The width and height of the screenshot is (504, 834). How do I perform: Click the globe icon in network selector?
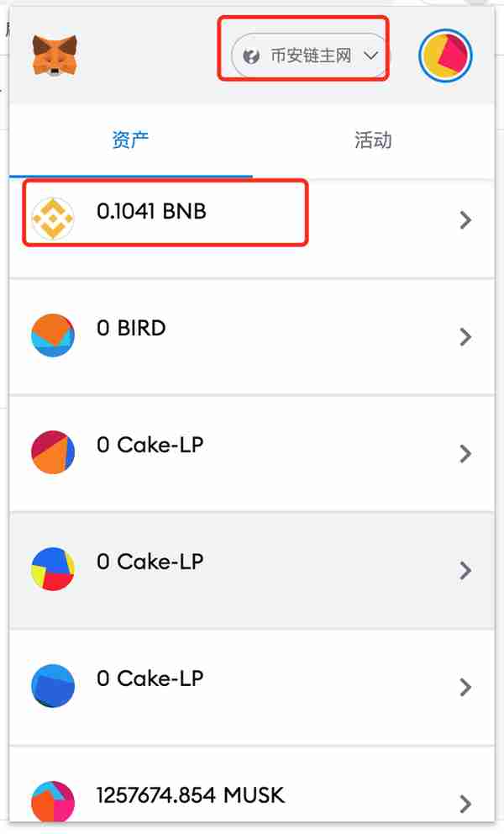click(x=251, y=55)
